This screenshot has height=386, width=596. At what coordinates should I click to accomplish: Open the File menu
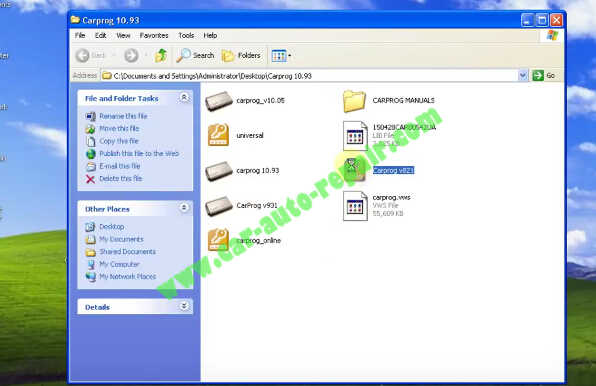coord(80,35)
